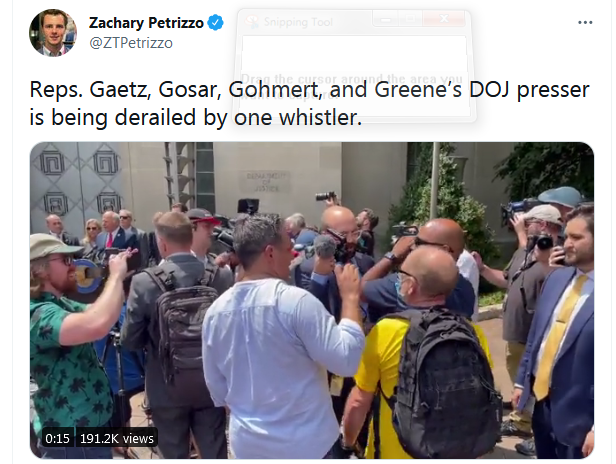Click the line 'is being derailed by one whistler'
Screen dimensions: 616x464
pyautogui.click(x=196, y=117)
